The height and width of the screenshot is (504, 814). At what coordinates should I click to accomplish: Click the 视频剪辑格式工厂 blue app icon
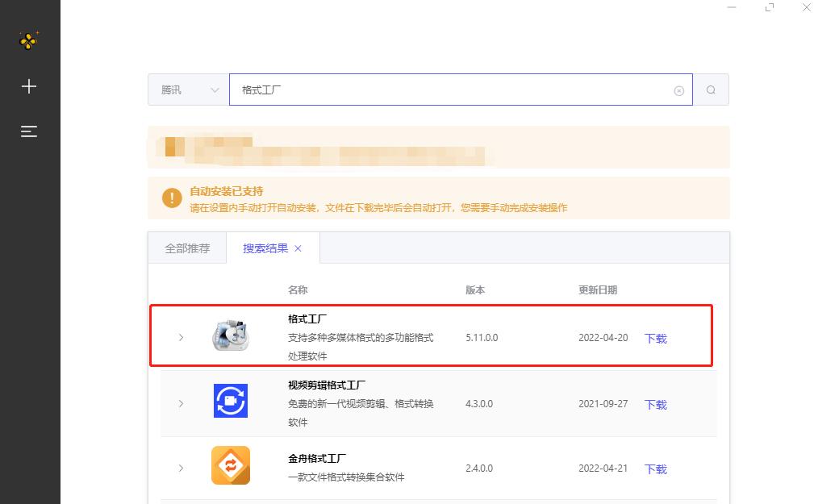[x=230, y=403]
